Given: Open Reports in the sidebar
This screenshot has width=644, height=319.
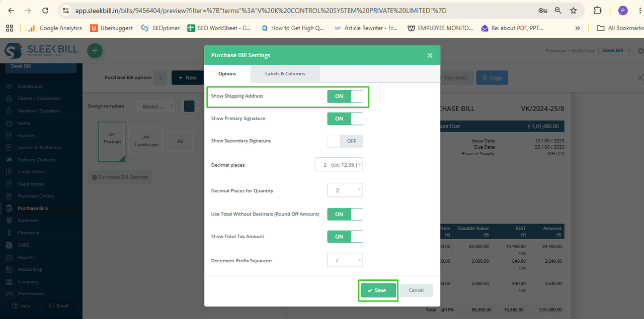Looking at the screenshot, I should pos(26,257).
